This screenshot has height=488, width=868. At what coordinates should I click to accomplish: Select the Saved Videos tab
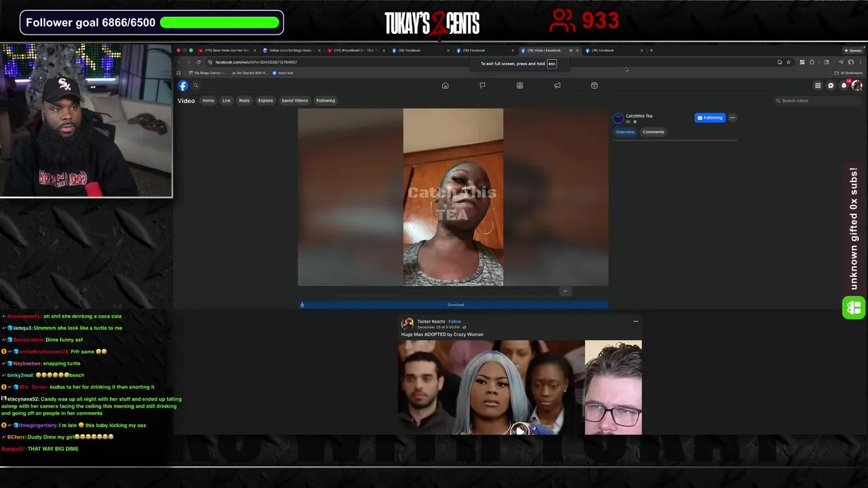click(295, 100)
